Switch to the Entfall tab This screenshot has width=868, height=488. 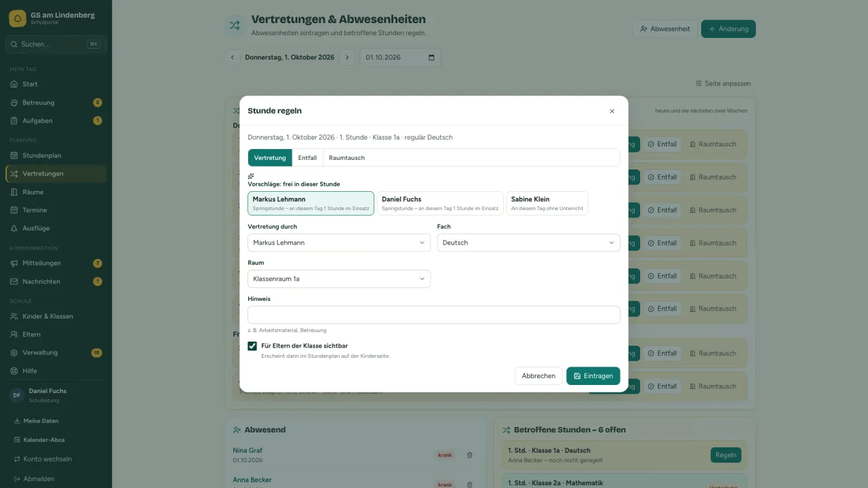click(x=307, y=158)
